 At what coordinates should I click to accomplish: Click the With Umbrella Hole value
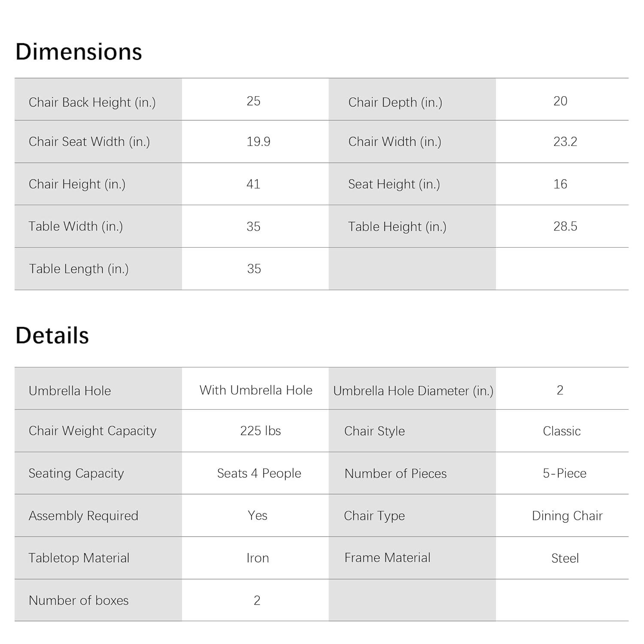coord(256,390)
